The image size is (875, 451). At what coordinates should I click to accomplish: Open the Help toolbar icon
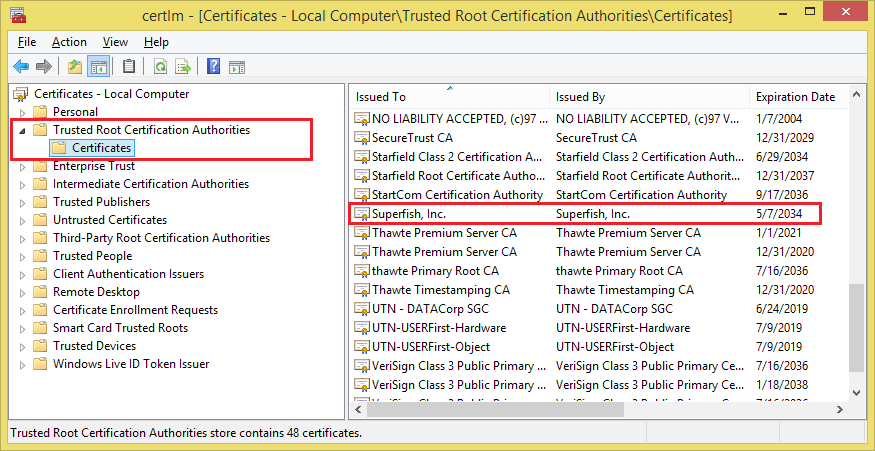[213, 67]
